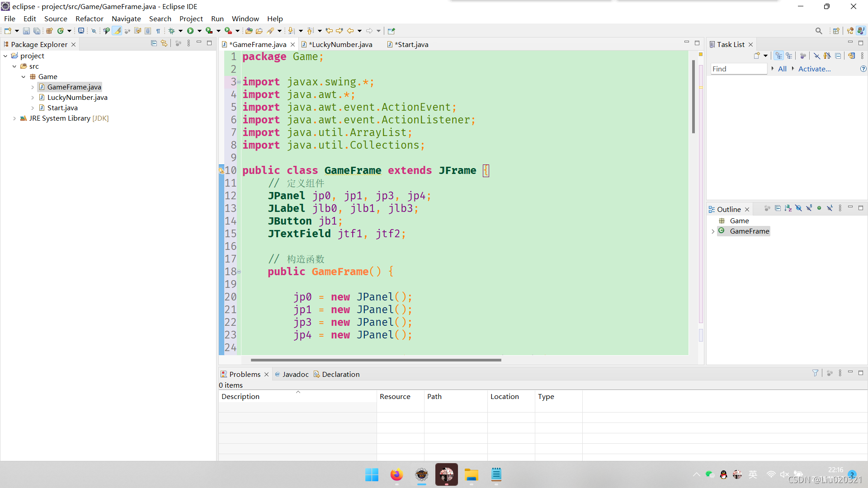This screenshot has height=488, width=868.
Task: Expand GameFrame class in Outline
Action: pyautogui.click(x=713, y=231)
